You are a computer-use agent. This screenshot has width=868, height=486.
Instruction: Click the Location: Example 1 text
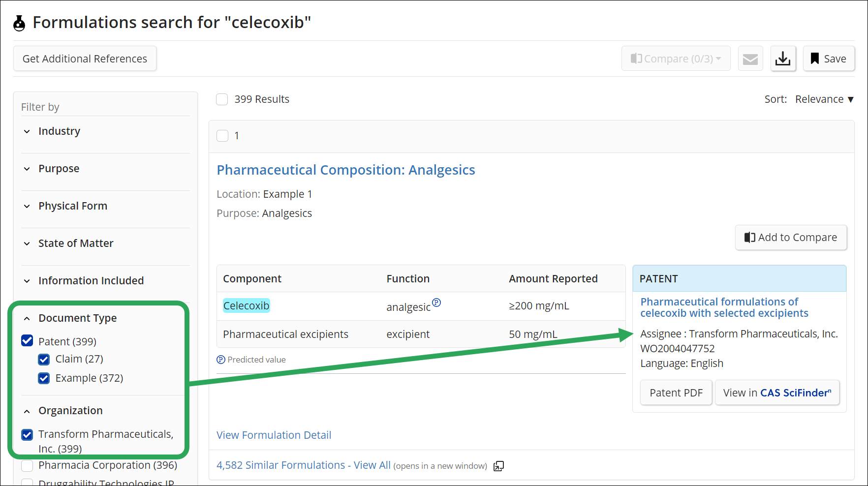coord(264,194)
